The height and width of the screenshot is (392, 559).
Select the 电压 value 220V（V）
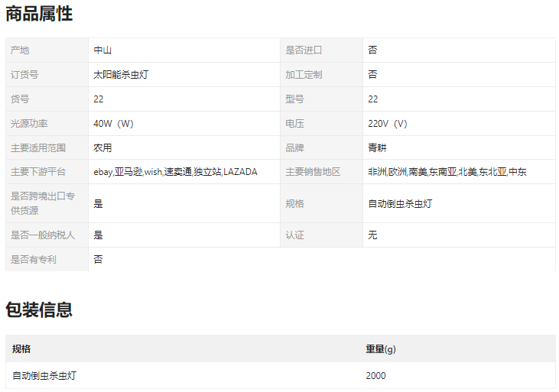(388, 124)
